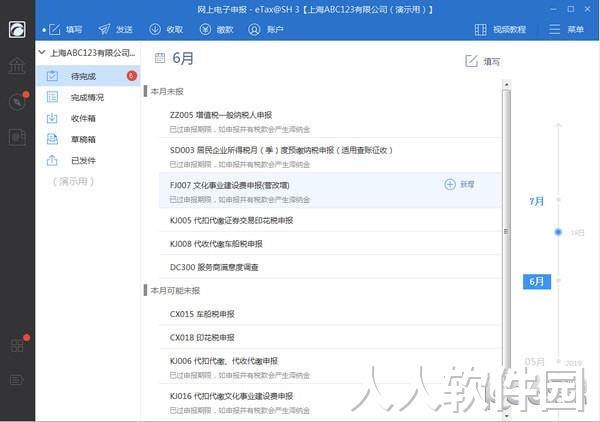This screenshot has width=600, height=422.
Task: Open 已发件 sent items
Action: (x=89, y=160)
